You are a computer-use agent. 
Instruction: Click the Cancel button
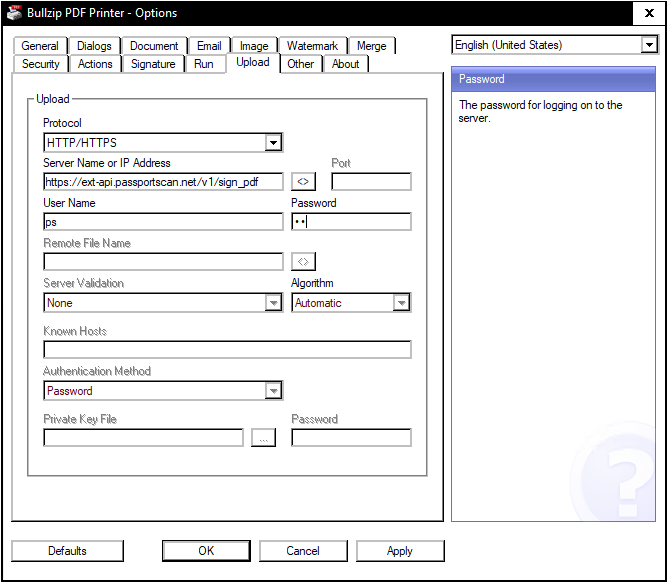[x=303, y=551]
